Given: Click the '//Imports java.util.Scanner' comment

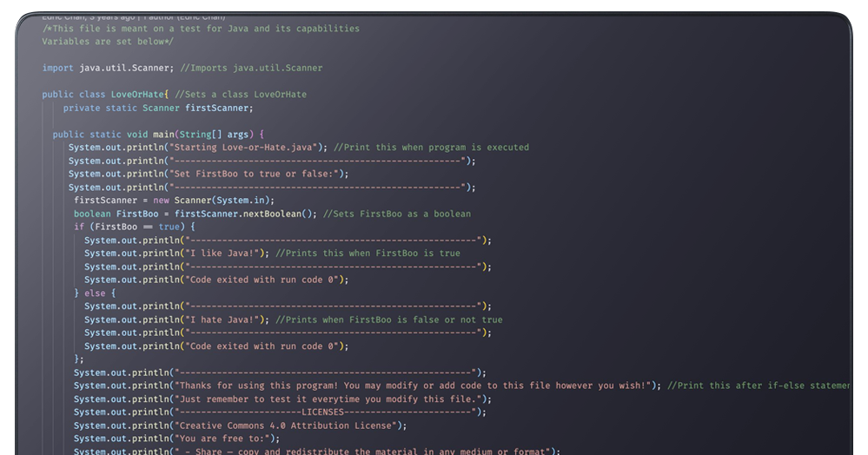Looking at the screenshot, I should [251, 68].
